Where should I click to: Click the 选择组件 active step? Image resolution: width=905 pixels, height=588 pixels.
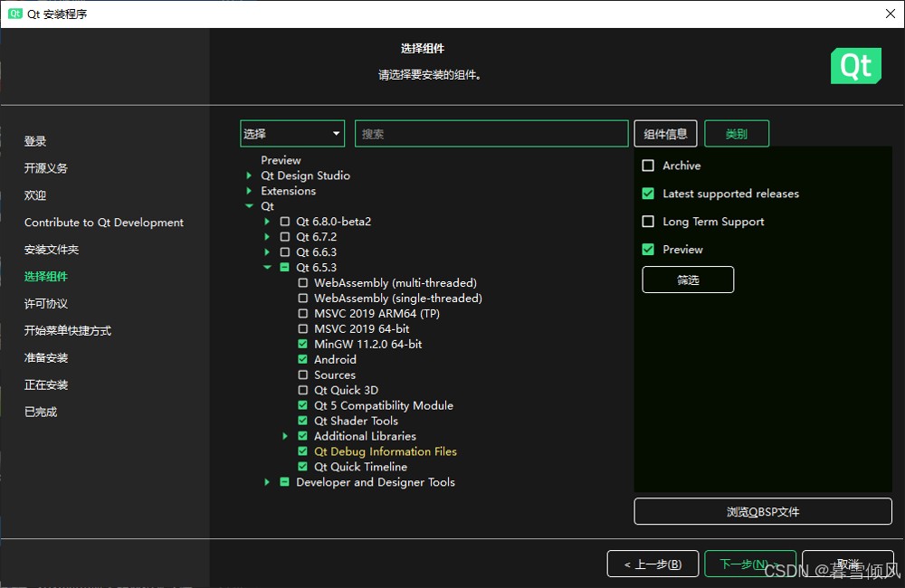pos(45,277)
